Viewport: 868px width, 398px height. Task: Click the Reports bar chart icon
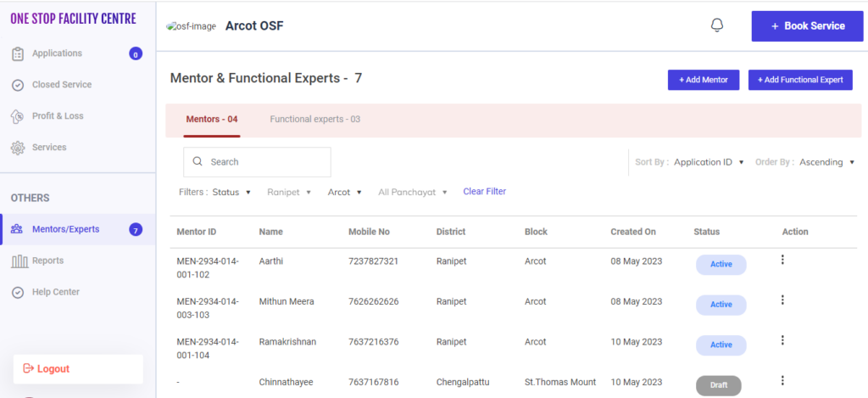(x=17, y=261)
